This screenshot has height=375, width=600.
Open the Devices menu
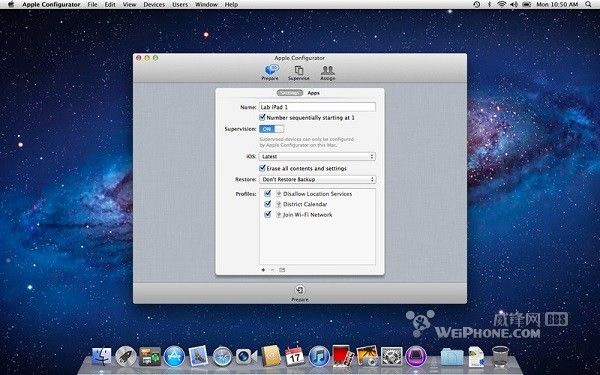(x=154, y=5)
